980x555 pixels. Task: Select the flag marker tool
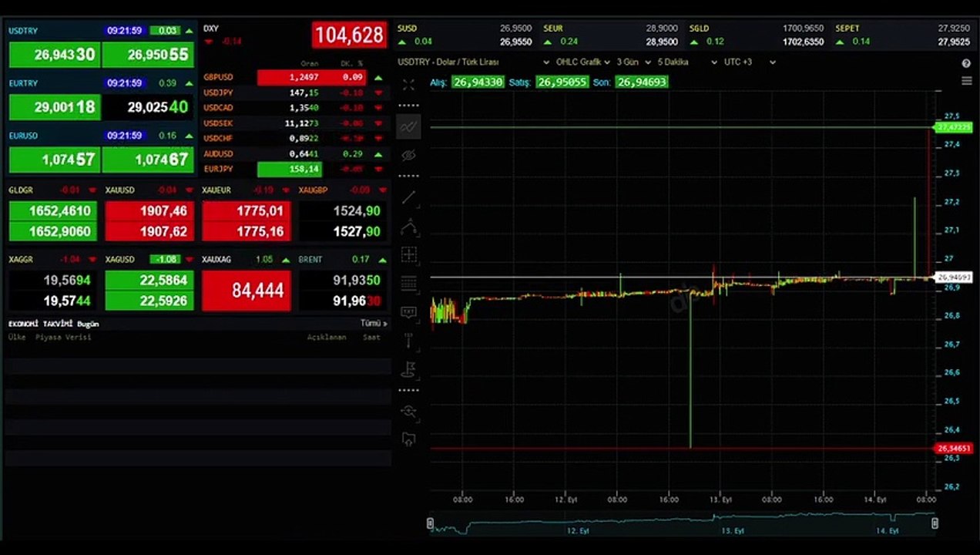click(408, 369)
